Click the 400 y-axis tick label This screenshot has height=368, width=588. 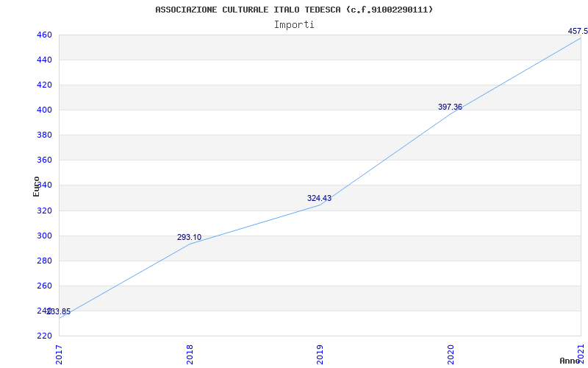44,110
